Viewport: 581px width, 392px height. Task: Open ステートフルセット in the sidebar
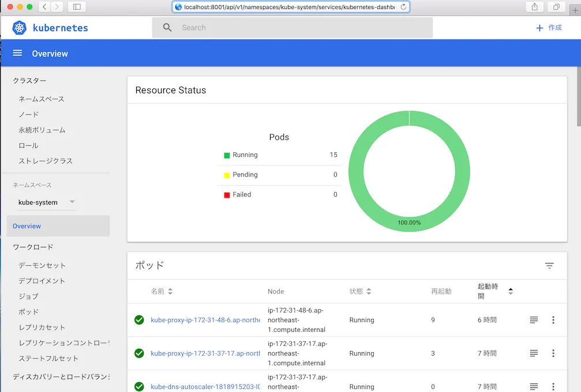(x=48, y=359)
